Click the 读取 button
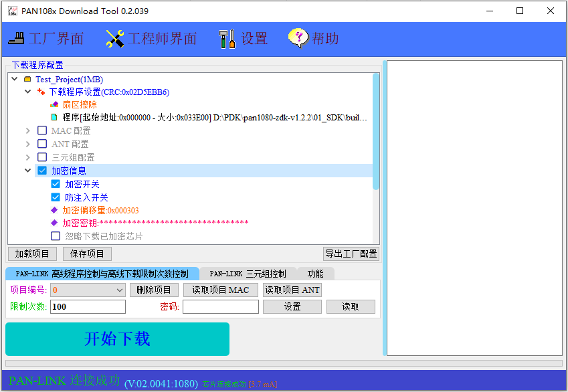Viewport: 568px width, 392px height. [351, 307]
